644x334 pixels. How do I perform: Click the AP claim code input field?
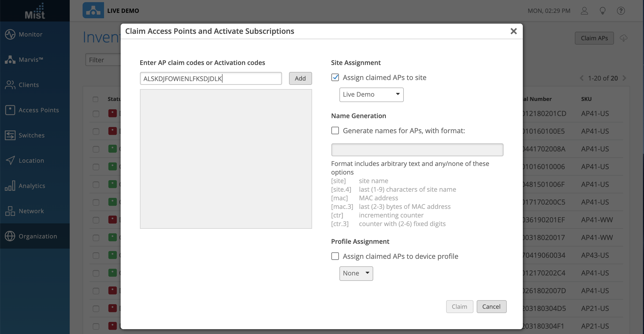coord(211,78)
